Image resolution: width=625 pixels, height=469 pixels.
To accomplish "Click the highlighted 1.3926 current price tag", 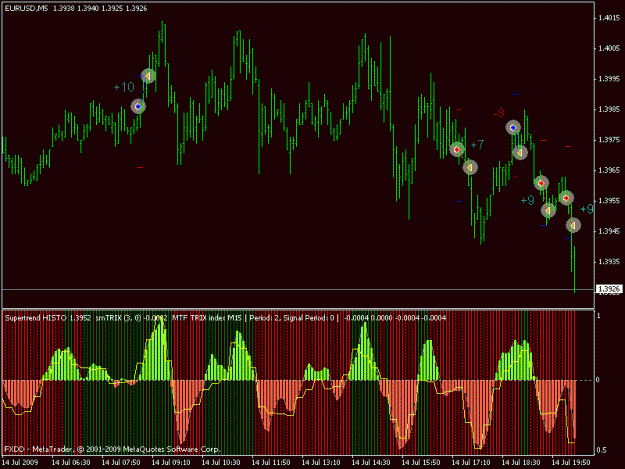I will tap(609, 288).
